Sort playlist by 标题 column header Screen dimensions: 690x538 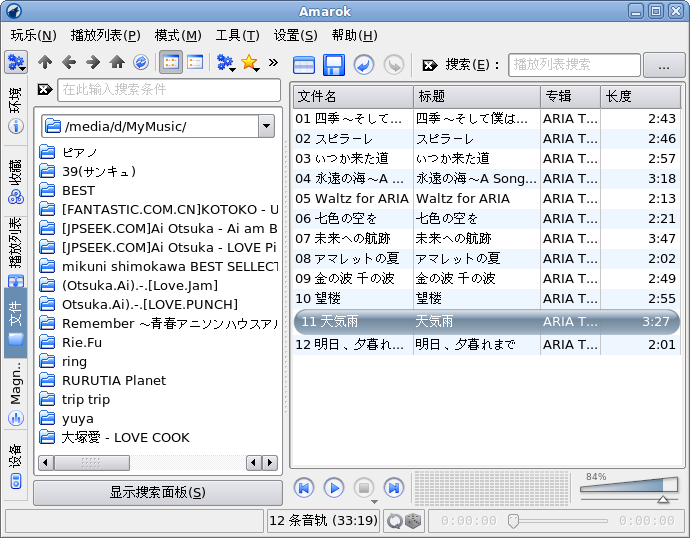coord(477,96)
